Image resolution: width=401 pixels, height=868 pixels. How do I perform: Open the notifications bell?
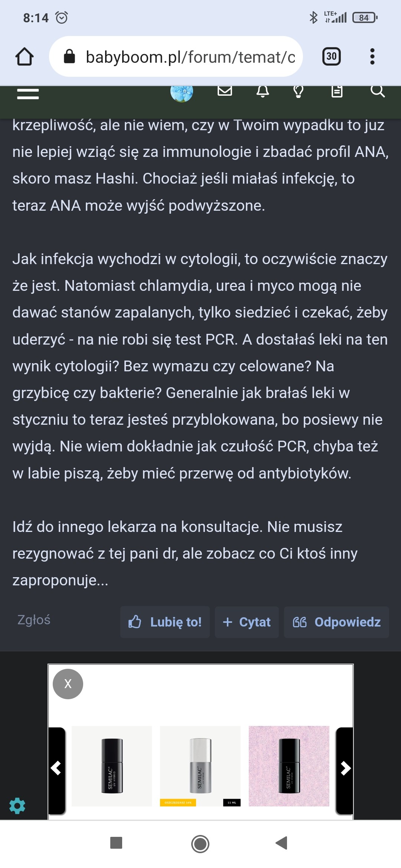click(263, 91)
